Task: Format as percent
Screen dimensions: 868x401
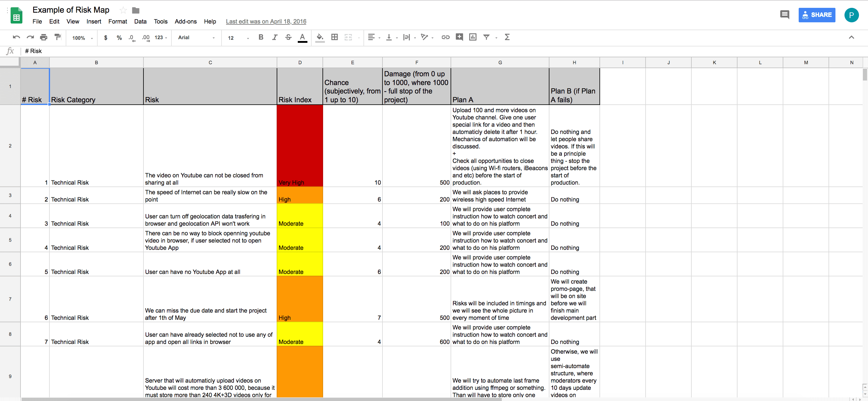Action: (x=119, y=38)
